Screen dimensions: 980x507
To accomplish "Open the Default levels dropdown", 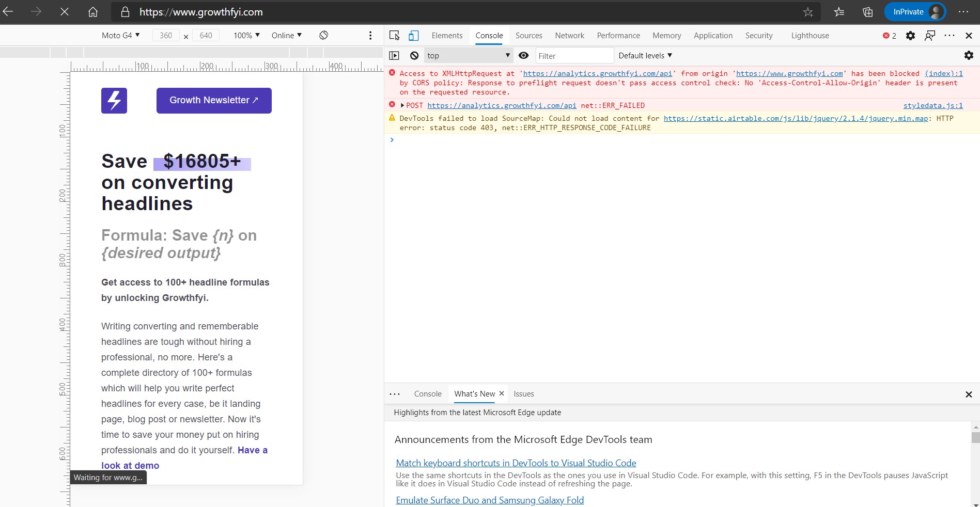I will point(645,55).
